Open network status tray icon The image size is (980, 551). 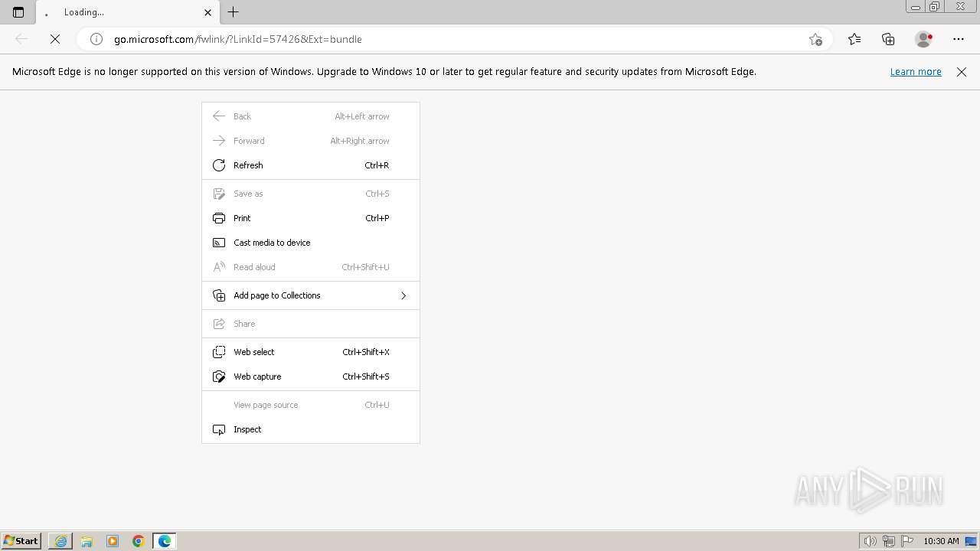point(889,541)
